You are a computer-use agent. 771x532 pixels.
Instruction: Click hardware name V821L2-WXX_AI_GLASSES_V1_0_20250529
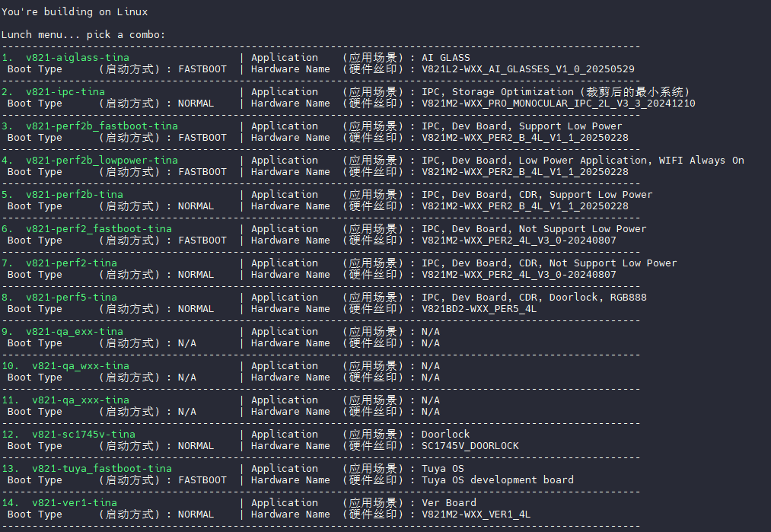click(527, 69)
